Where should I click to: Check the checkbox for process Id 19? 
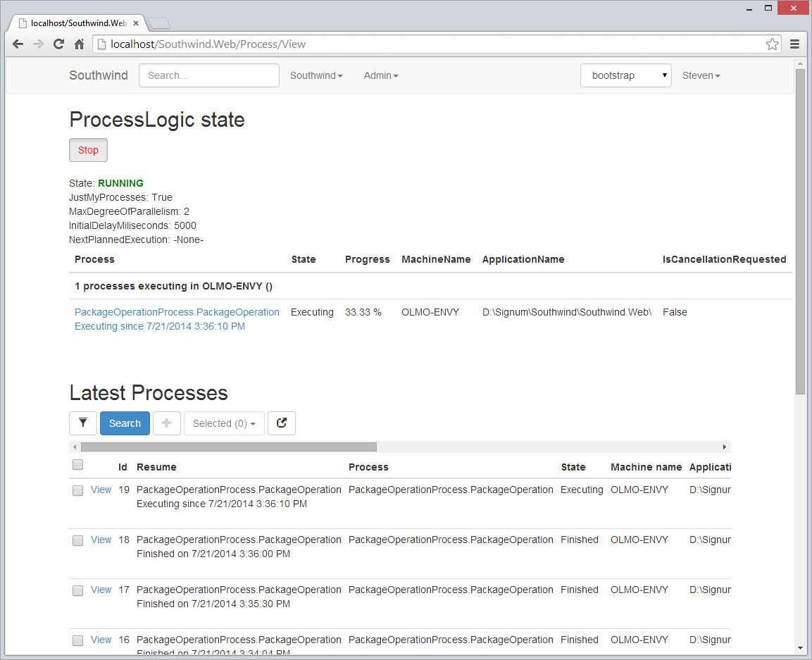pos(78,491)
